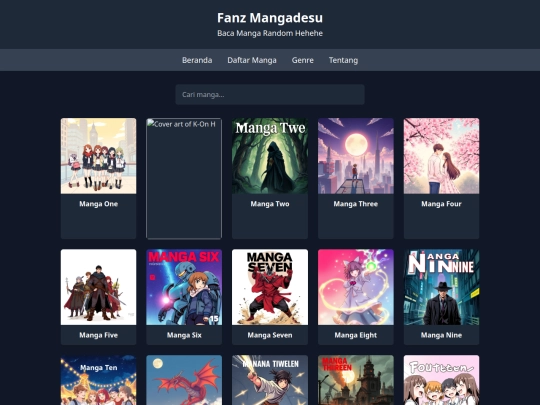
Task: Open Manga Six cover thumbnail
Action: click(184, 287)
